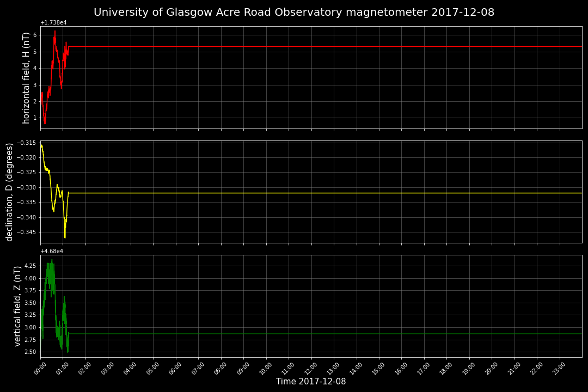Click the '05:00' time tick label
Screen dimensions: 588x392
coord(152,369)
